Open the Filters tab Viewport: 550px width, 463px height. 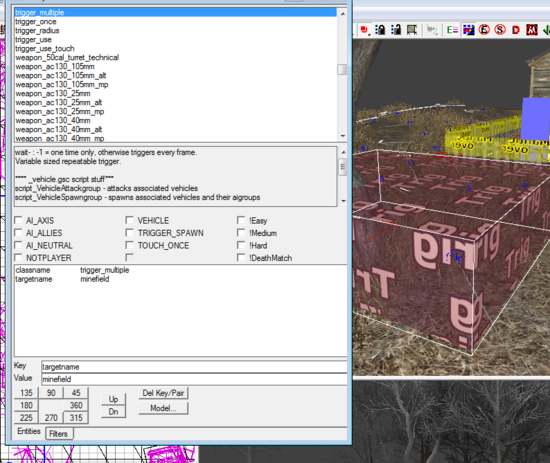point(59,434)
